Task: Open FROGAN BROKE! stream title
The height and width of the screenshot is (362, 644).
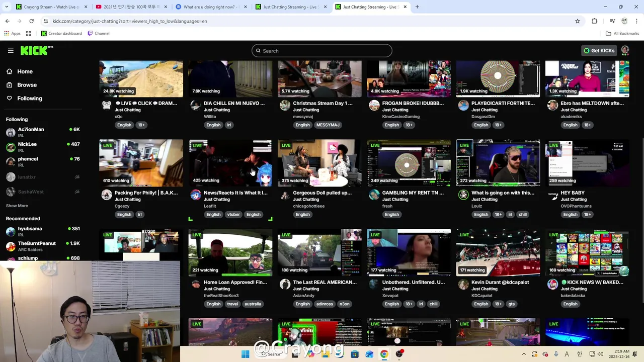Action: pyautogui.click(x=413, y=103)
